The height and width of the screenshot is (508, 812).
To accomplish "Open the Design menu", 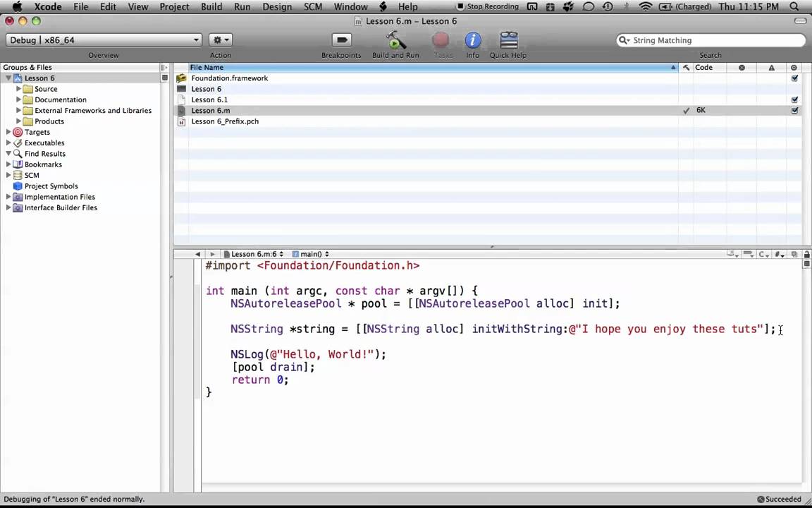I will [x=277, y=7].
